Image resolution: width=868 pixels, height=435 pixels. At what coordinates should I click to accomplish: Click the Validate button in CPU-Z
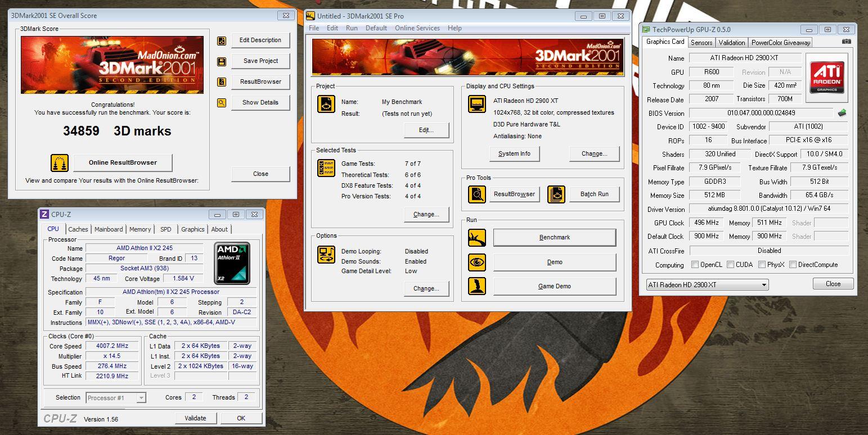click(x=195, y=418)
